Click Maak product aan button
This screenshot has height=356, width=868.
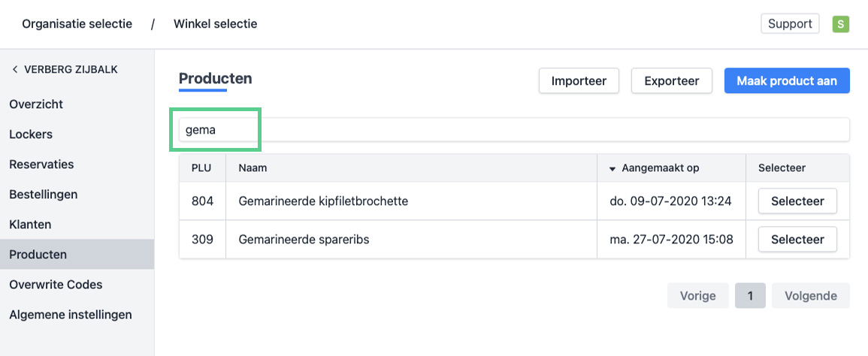(786, 81)
